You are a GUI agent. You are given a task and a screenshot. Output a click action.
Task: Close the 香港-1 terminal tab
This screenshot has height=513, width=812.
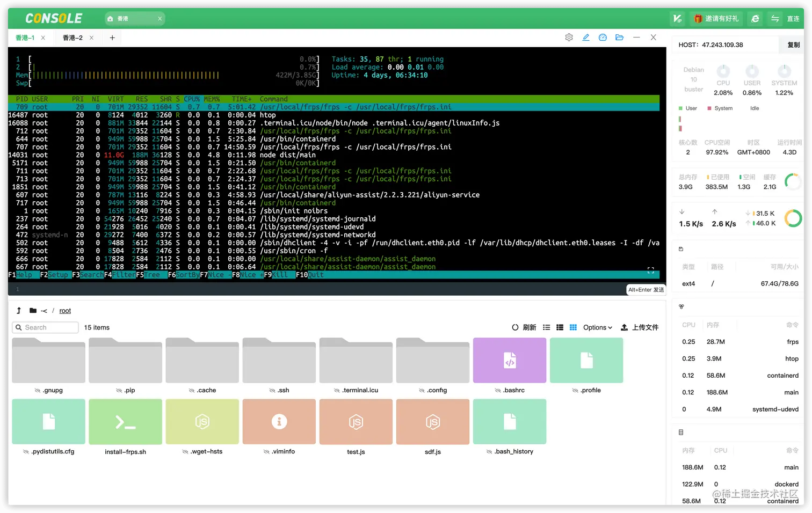click(43, 38)
